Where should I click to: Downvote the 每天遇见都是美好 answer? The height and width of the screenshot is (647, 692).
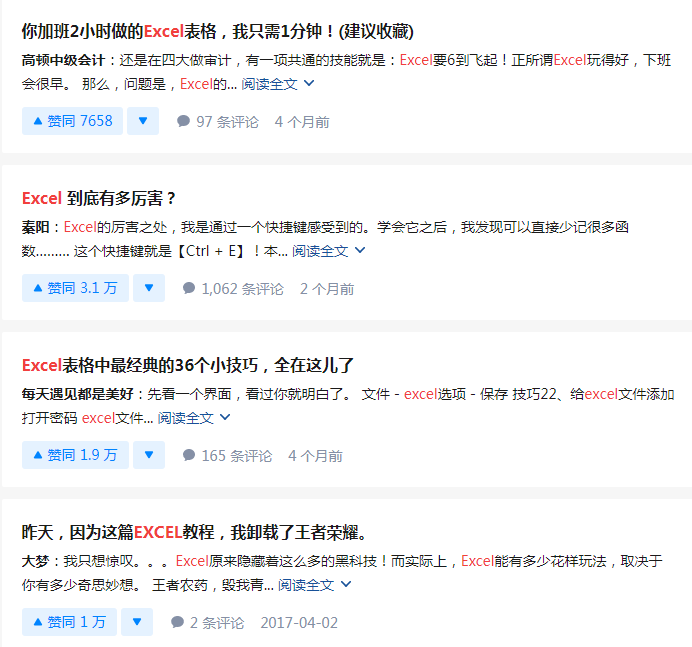pyautogui.click(x=148, y=456)
